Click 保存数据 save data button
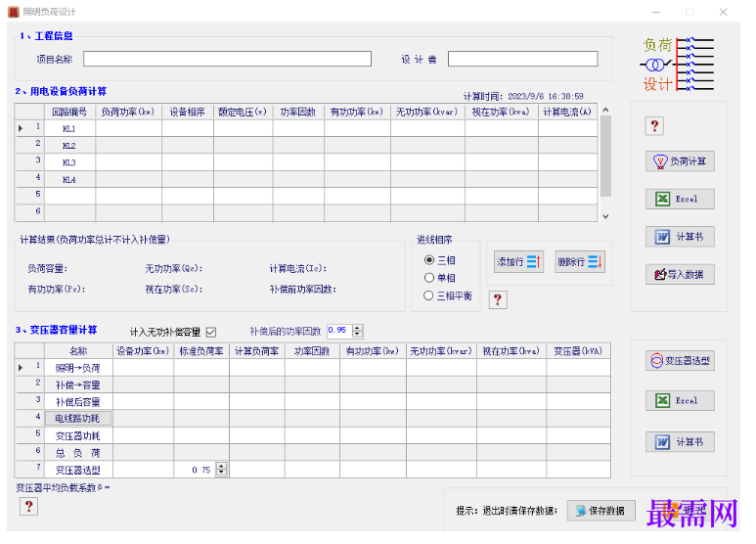Screen dimensions: 756x544 (x=600, y=511)
